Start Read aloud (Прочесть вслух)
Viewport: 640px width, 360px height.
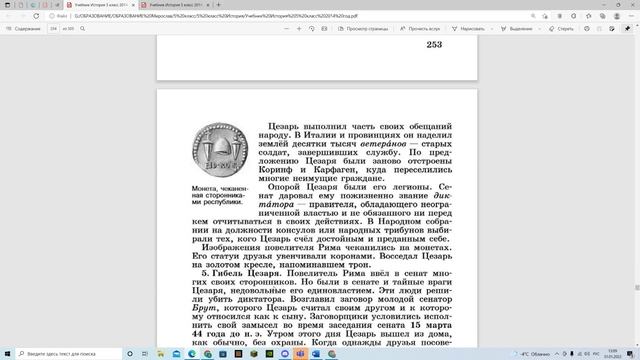(x=420, y=29)
